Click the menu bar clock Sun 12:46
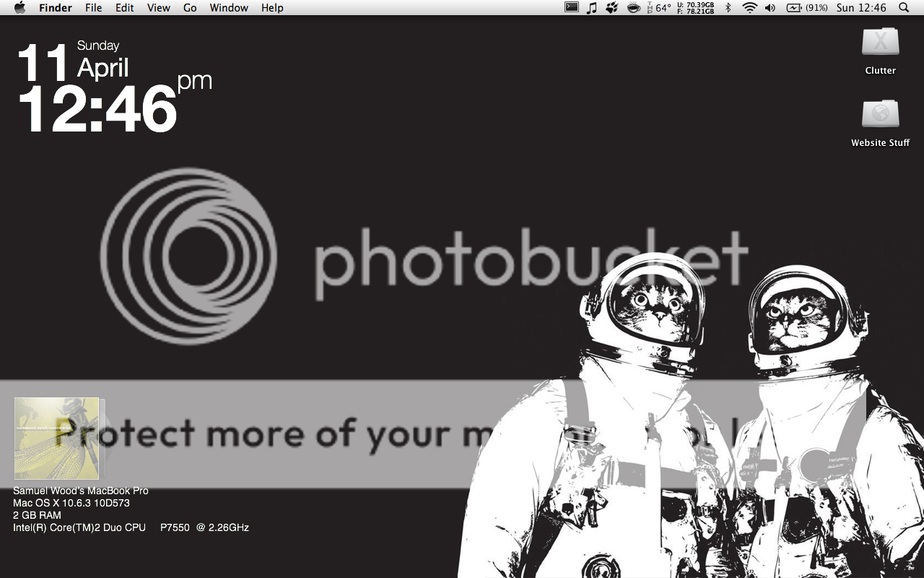The width and height of the screenshot is (924, 578). coord(861,8)
